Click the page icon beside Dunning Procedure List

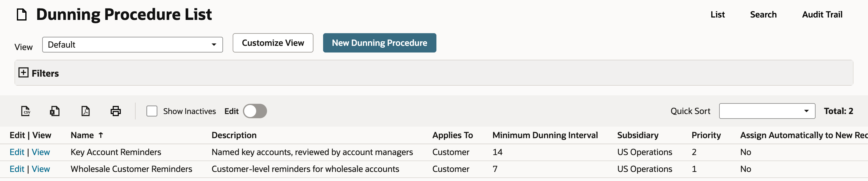[22, 14]
